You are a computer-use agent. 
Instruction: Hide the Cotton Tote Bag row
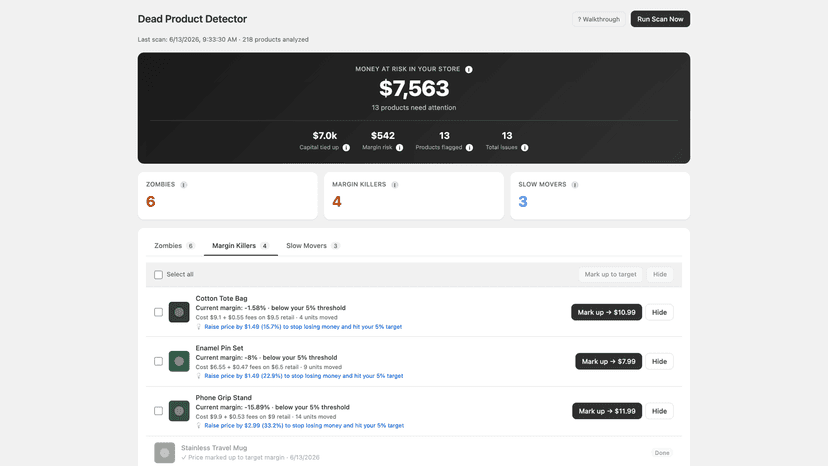point(659,312)
